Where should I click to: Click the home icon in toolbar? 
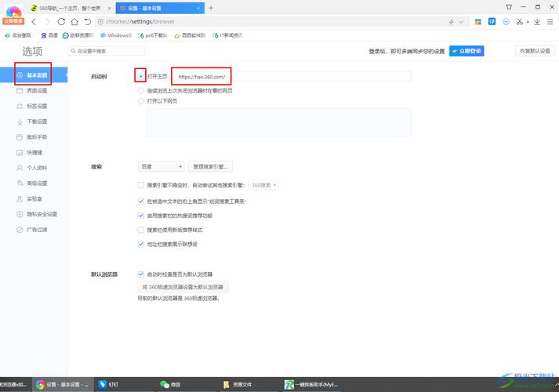point(74,21)
